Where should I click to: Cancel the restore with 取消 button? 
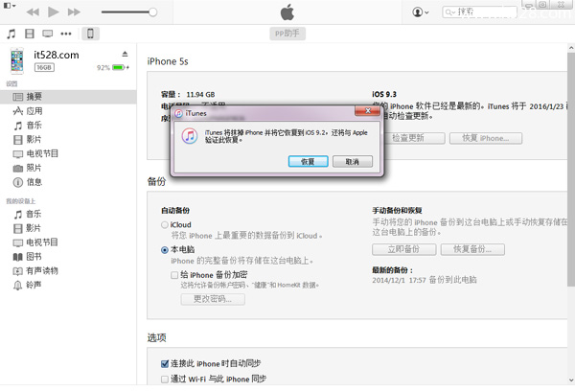[353, 161]
